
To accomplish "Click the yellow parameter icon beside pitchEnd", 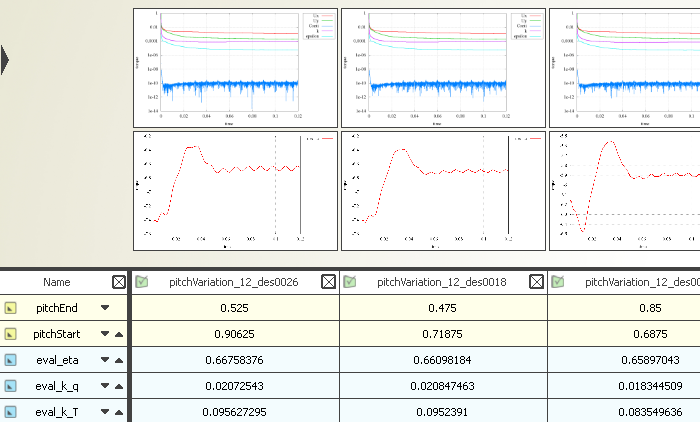I will click(10, 308).
